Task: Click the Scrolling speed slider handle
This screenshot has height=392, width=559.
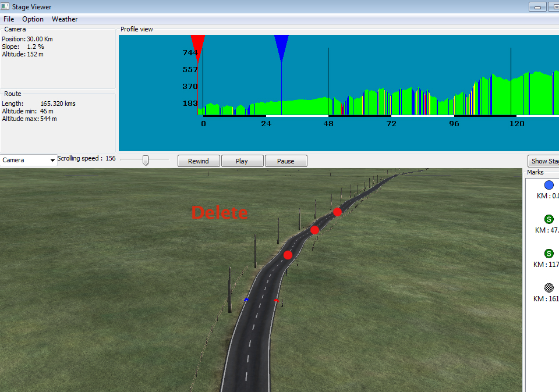Action: coord(146,160)
